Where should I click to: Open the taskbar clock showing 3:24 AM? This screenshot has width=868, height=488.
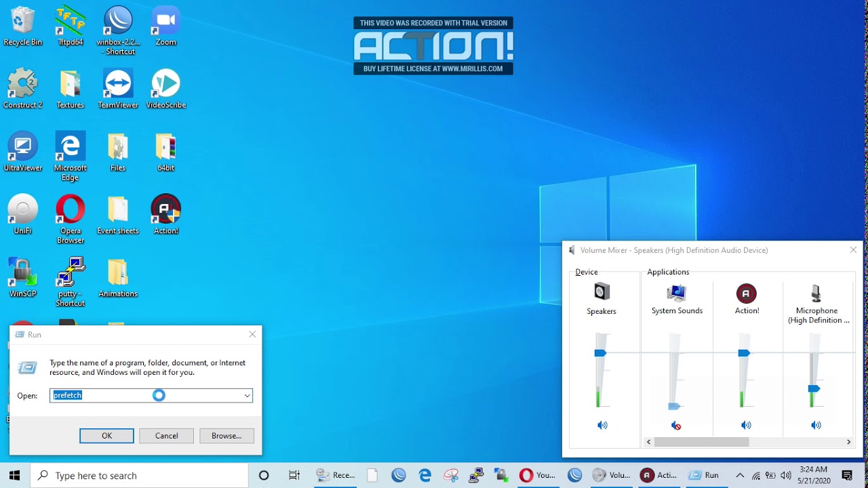click(x=813, y=475)
